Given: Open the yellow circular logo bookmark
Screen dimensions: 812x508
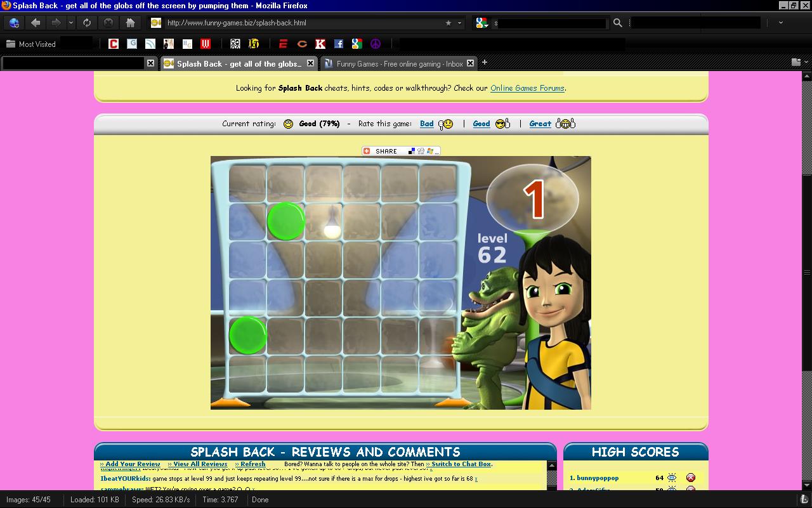Looking at the screenshot, I should (x=254, y=44).
